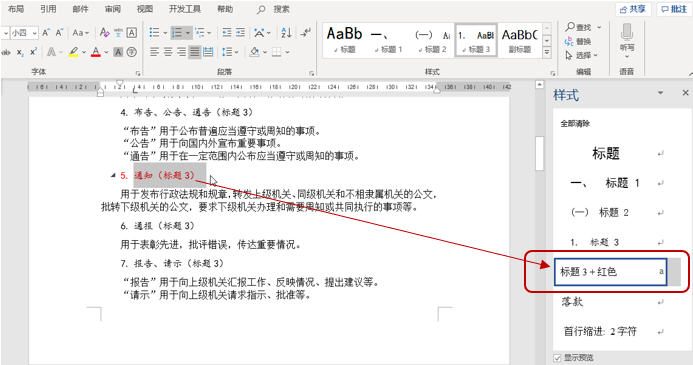Open borders dropdown arrow
The width and height of the screenshot is (693, 365).
point(287,52)
